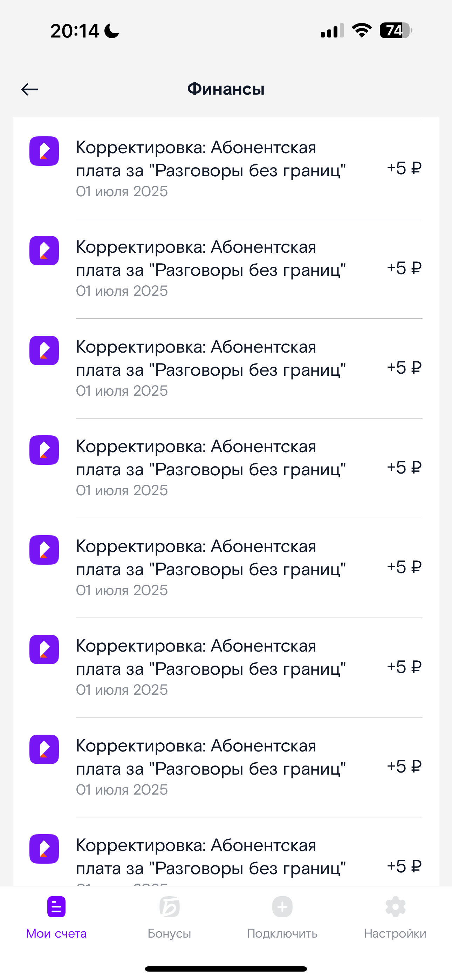Tap the Финансы header title
Viewport: 452px width, 980px height.
pos(226,89)
